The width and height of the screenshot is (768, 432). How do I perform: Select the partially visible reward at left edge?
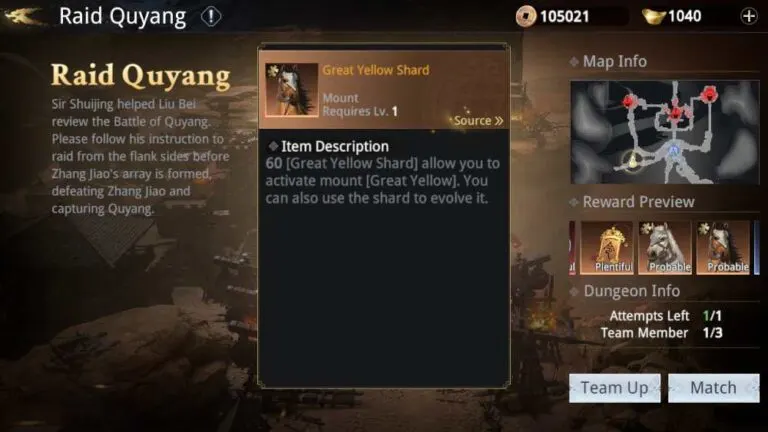click(x=572, y=247)
